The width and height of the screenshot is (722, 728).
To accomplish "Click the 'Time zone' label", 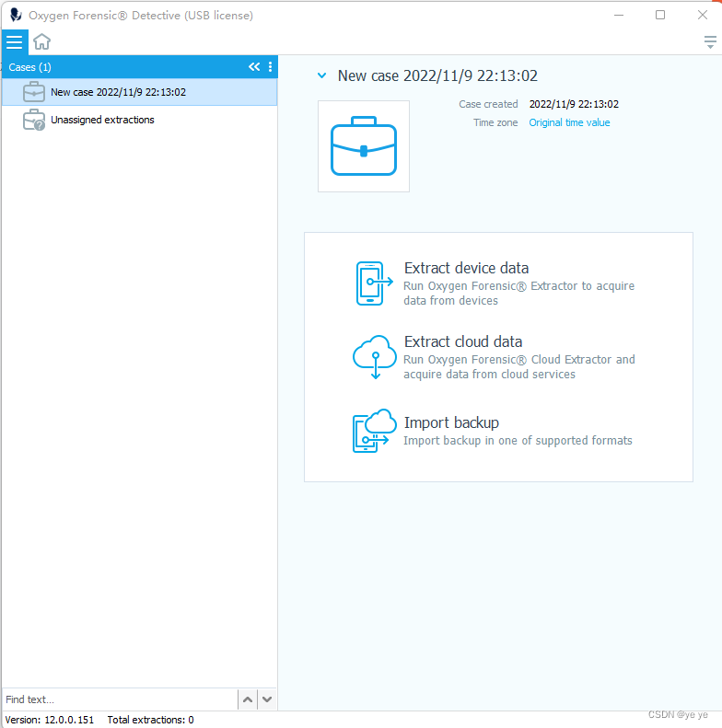I will click(495, 122).
